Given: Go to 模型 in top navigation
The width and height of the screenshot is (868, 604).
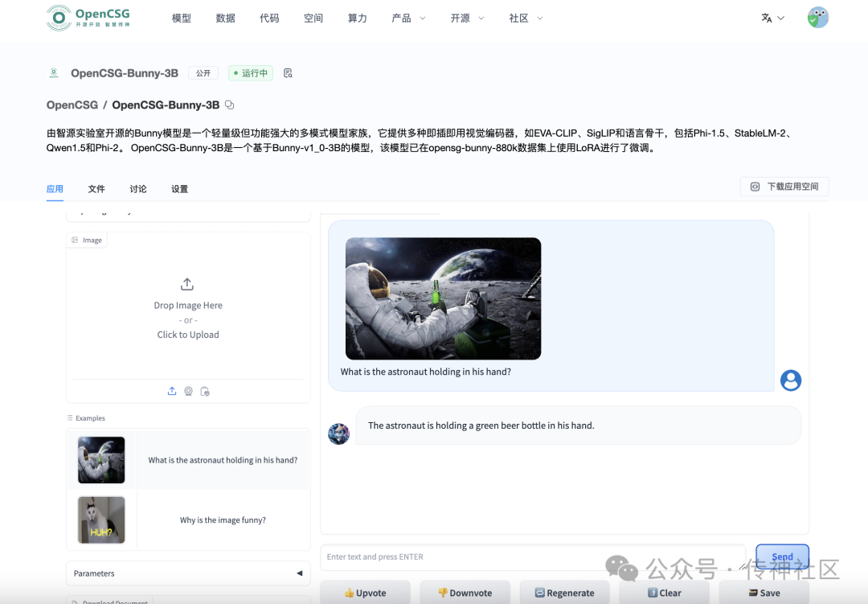Looking at the screenshot, I should (182, 18).
